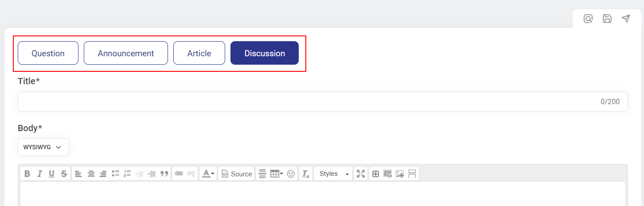
Task: Remove formatting from selected text
Action: pyautogui.click(x=306, y=174)
